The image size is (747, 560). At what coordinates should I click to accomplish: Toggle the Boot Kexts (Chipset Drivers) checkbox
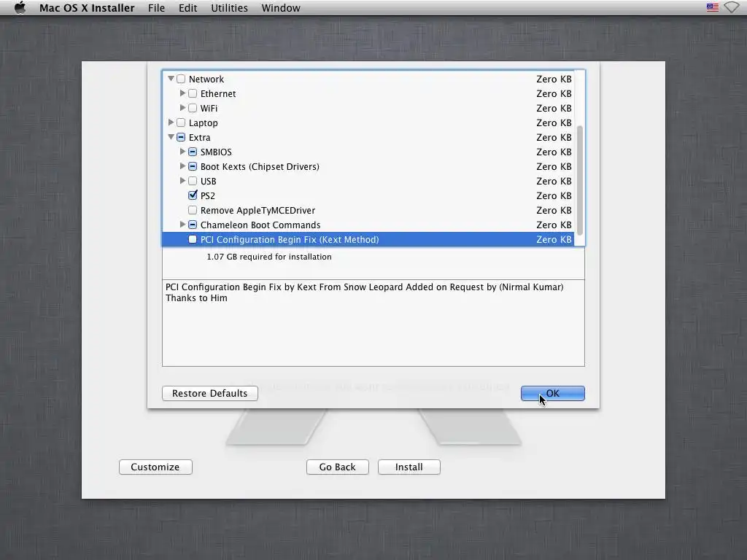pyautogui.click(x=193, y=167)
